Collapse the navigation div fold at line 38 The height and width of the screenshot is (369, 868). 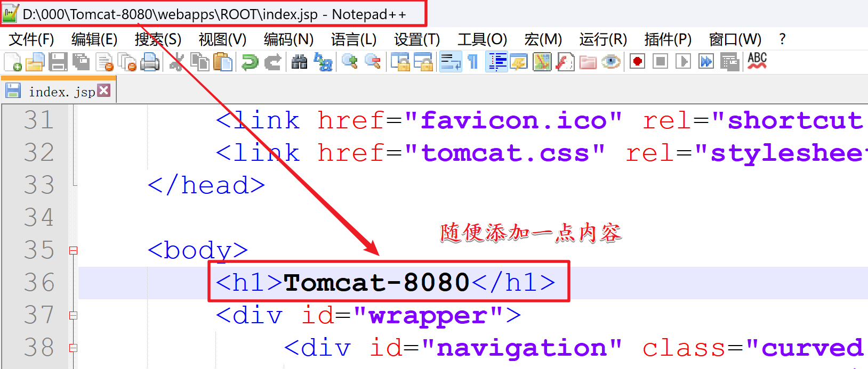tap(74, 348)
